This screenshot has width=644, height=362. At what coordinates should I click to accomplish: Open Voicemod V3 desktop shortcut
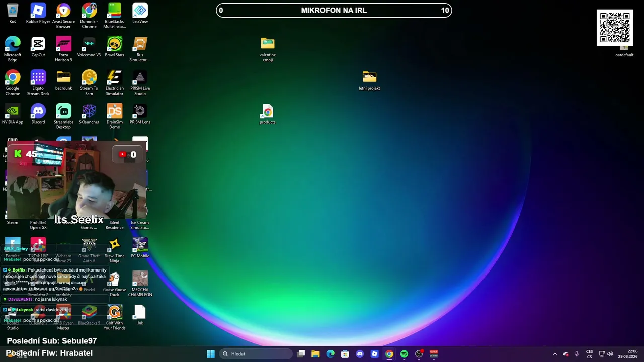(x=89, y=47)
